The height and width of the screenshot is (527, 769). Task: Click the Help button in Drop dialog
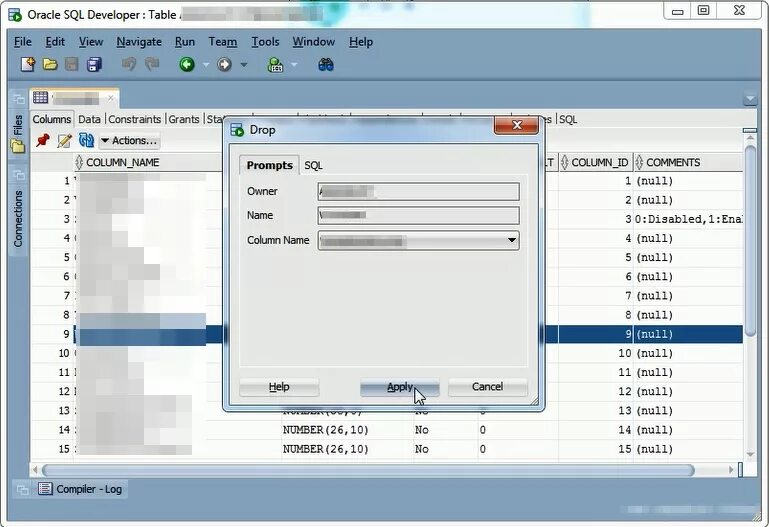(279, 387)
